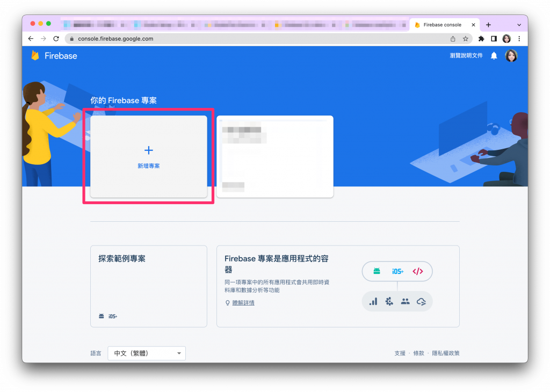
Task: Click the plus icon on 新增專案 card
Action: [149, 150]
